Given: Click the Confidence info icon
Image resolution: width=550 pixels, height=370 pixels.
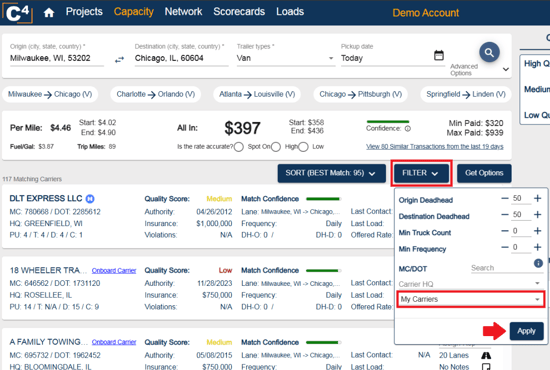Looking at the screenshot, I should [x=408, y=129].
